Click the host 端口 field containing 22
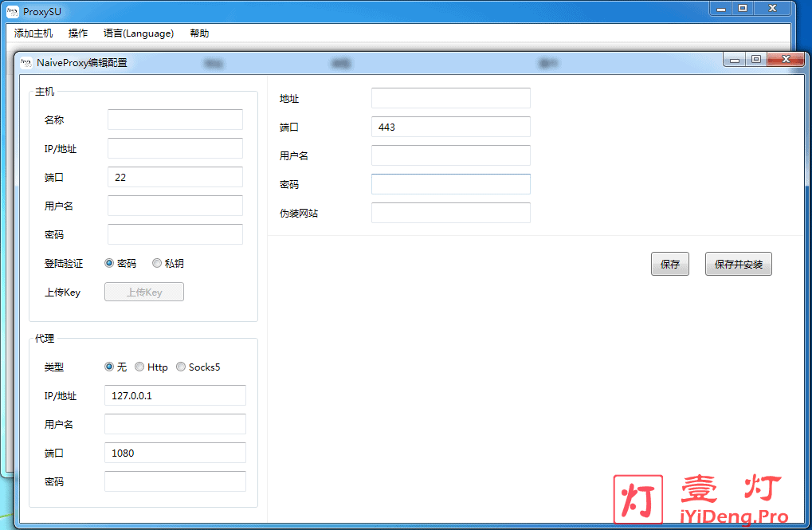Image resolution: width=812 pixels, height=530 pixels. coord(175,177)
